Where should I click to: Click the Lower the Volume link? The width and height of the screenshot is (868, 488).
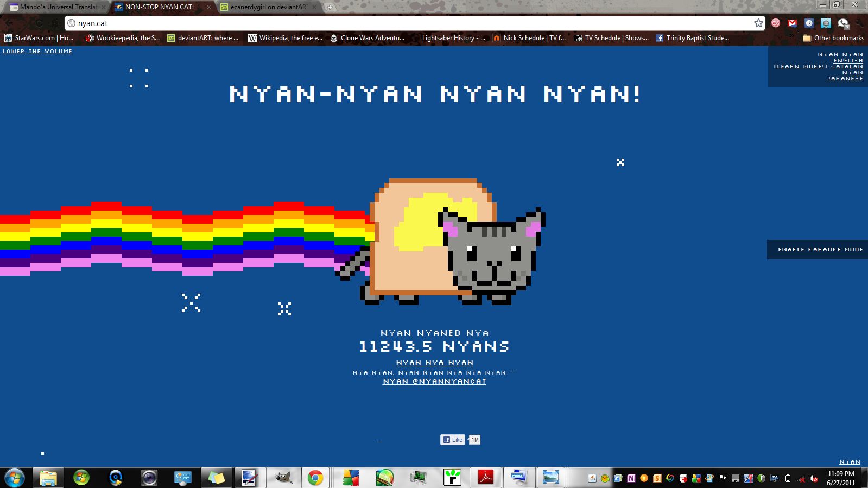click(x=37, y=51)
